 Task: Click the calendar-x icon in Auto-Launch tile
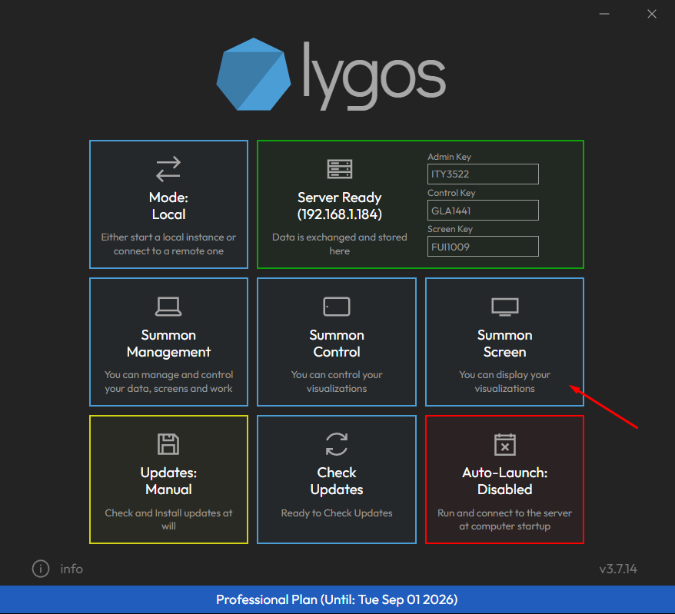(505, 444)
